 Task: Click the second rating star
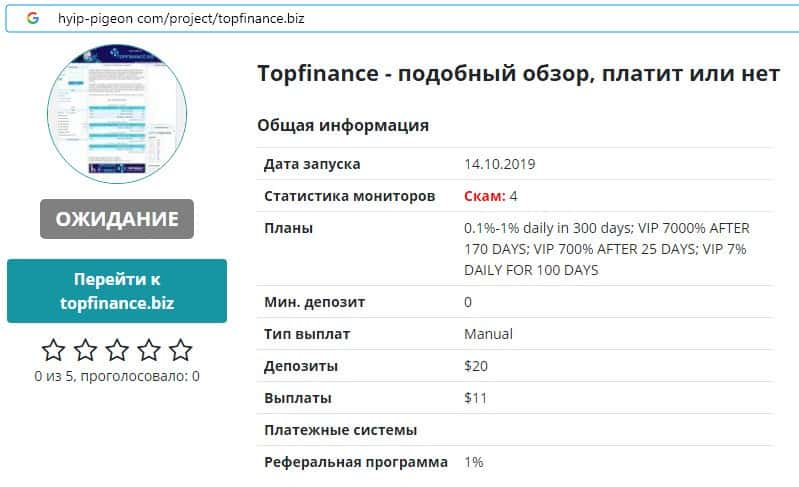(x=86, y=350)
